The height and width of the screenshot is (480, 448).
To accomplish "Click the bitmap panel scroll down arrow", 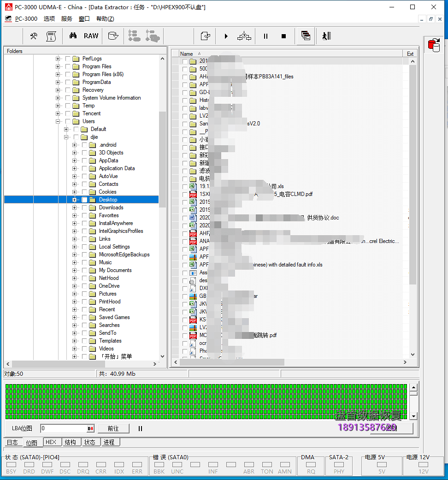I will [x=413, y=416].
